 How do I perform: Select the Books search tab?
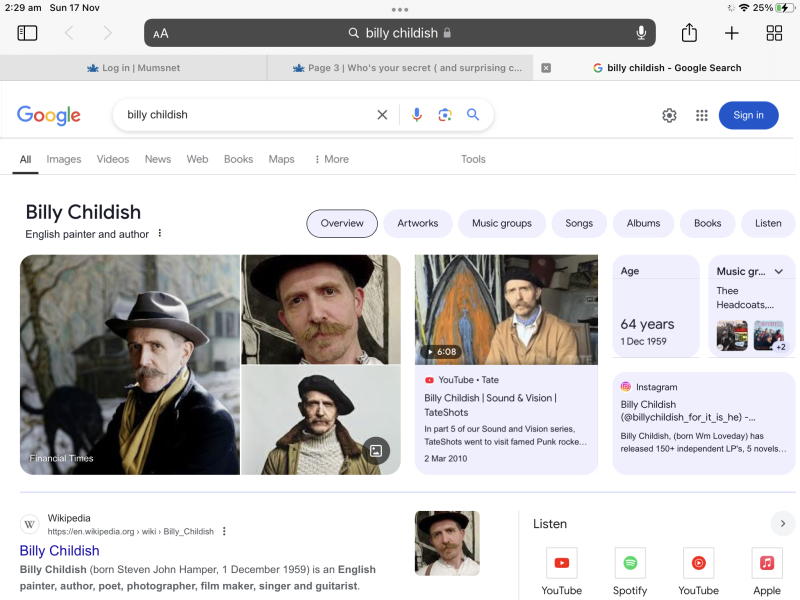tap(238, 159)
